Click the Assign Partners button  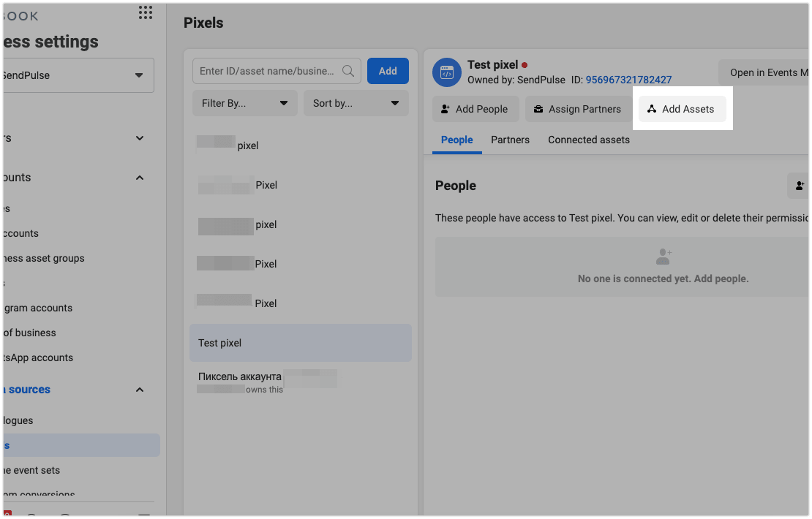point(578,109)
